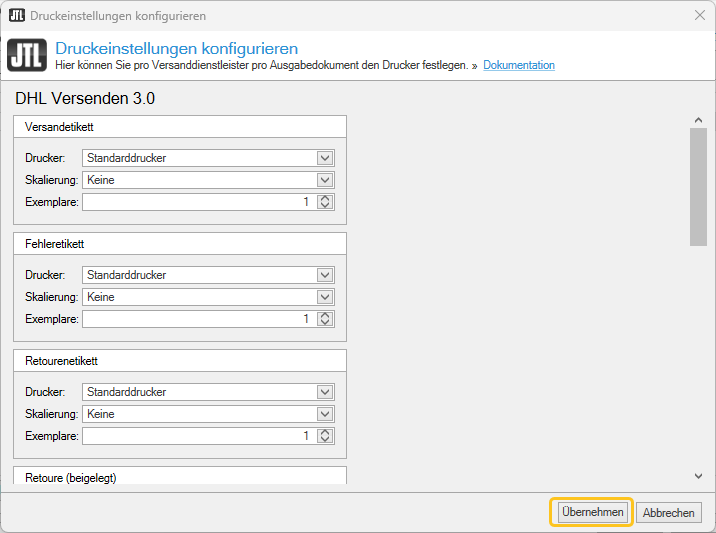Click the Abbrechen button
This screenshot has width=716, height=533.
pyautogui.click(x=668, y=512)
